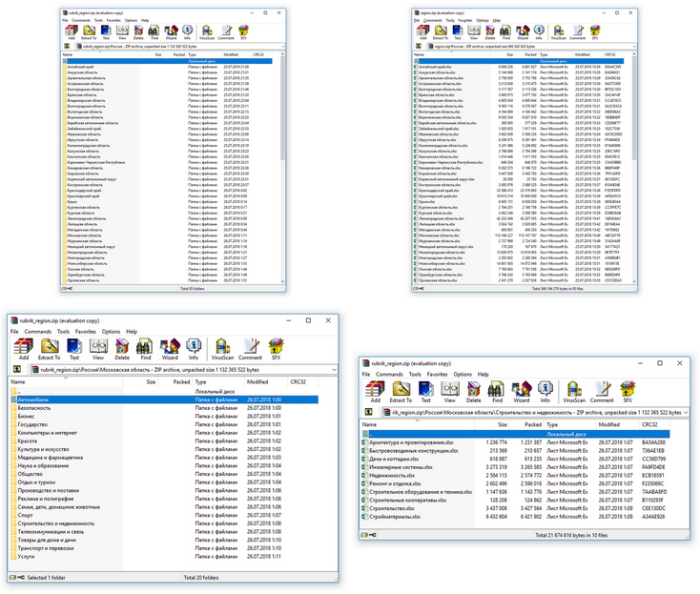The width and height of the screenshot is (700, 594).
Task: Sort by Packed column in the window listing Стройматериалы.xlsx
Action: click(x=532, y=424)
